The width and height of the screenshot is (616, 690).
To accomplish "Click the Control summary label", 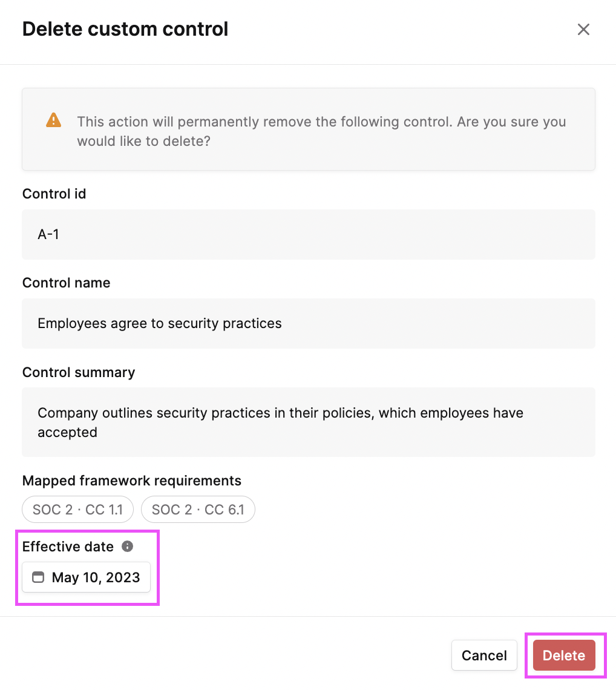I will coord(79,372).
